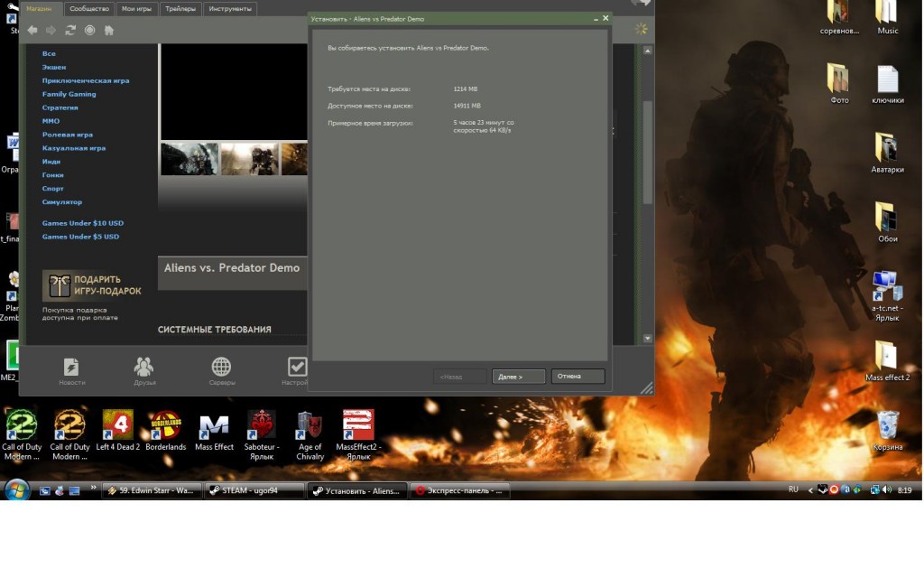The width and height of the screenshot is (924, 578).
Task: Open the Все category link
Action: 49,53
